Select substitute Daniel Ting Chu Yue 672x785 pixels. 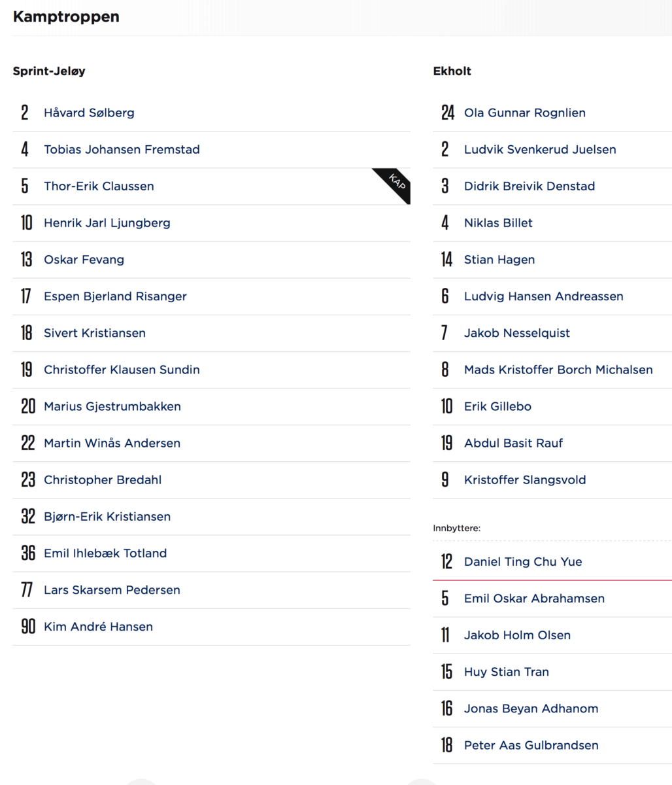tap(523, 561)
